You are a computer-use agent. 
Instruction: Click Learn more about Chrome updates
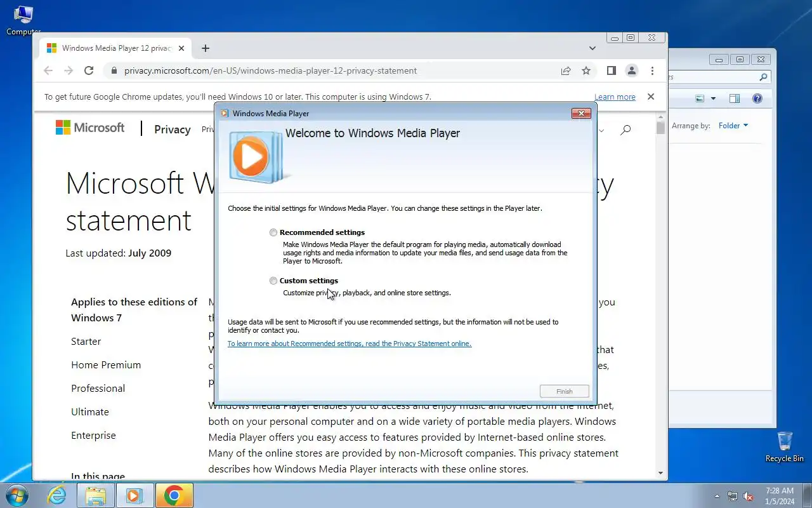click(x=615, y=97)
